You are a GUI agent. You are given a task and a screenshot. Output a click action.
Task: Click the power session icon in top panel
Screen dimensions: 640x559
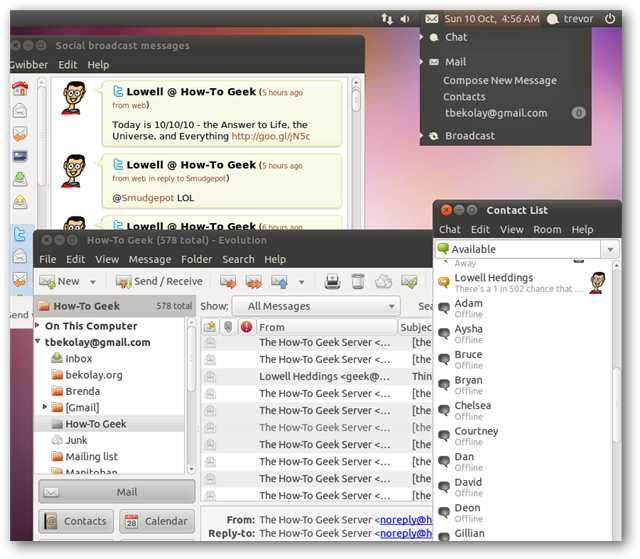coord(610,19)
